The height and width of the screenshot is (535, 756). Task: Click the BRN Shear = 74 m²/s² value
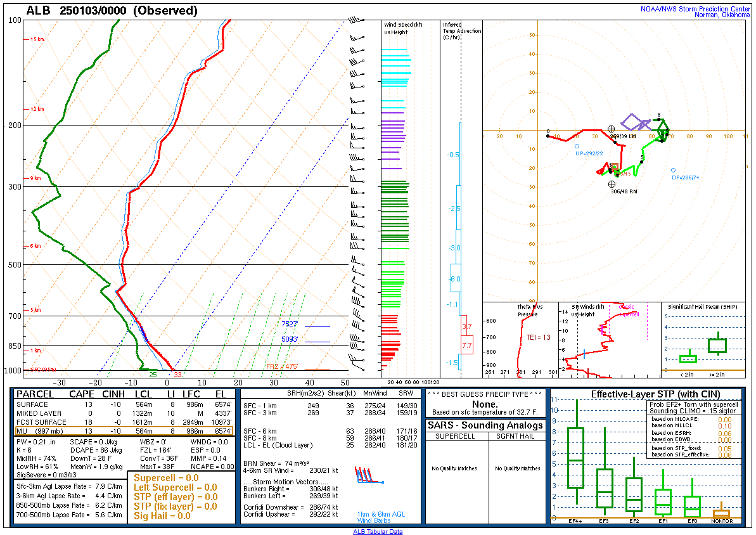pos(276,463)
